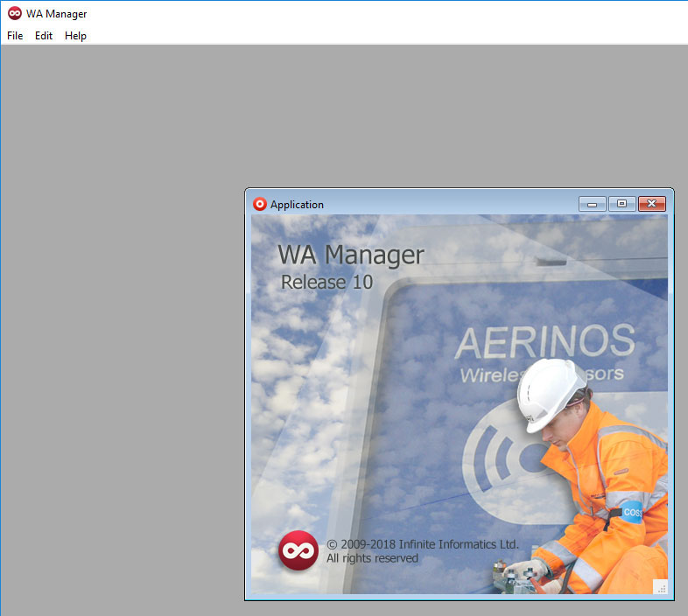Image resolution: width=688 pixels, height=616 pixels.
Task: Click the 'Release 10' text
Action: [x=326, y=282]
